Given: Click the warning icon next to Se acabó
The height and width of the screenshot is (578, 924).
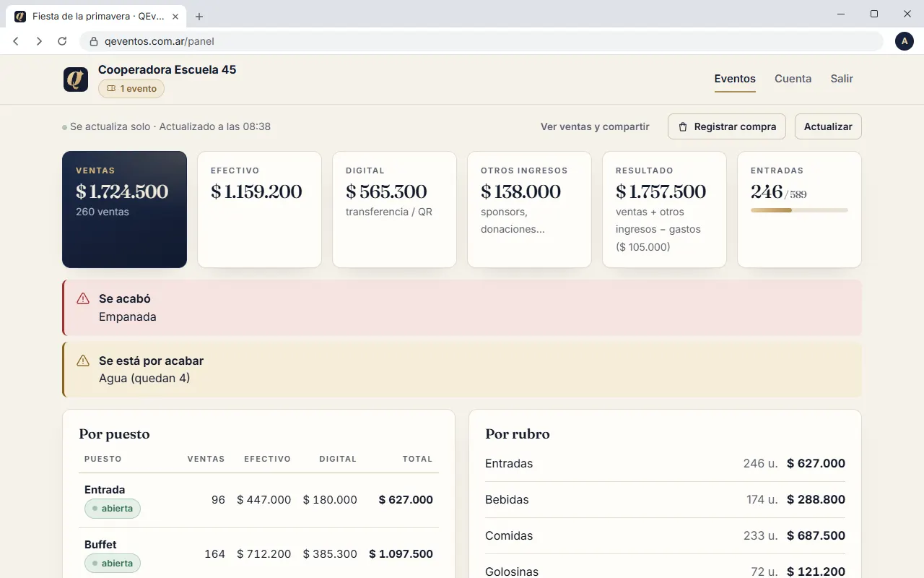Looking at the screenshot, I should (x=83, y=298).
